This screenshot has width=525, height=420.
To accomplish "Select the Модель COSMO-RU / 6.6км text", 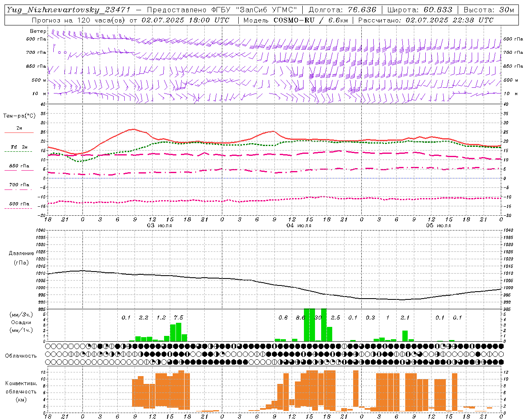I will click(296, 20).
